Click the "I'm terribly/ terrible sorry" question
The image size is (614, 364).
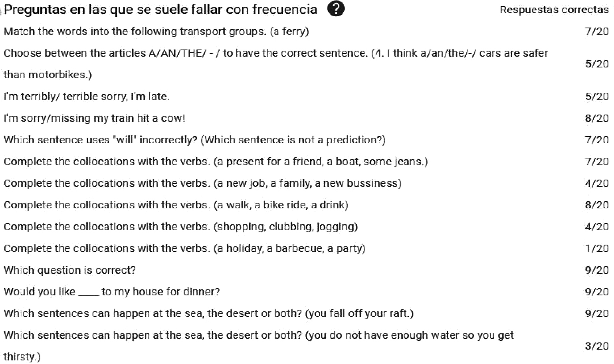point(87,97)
